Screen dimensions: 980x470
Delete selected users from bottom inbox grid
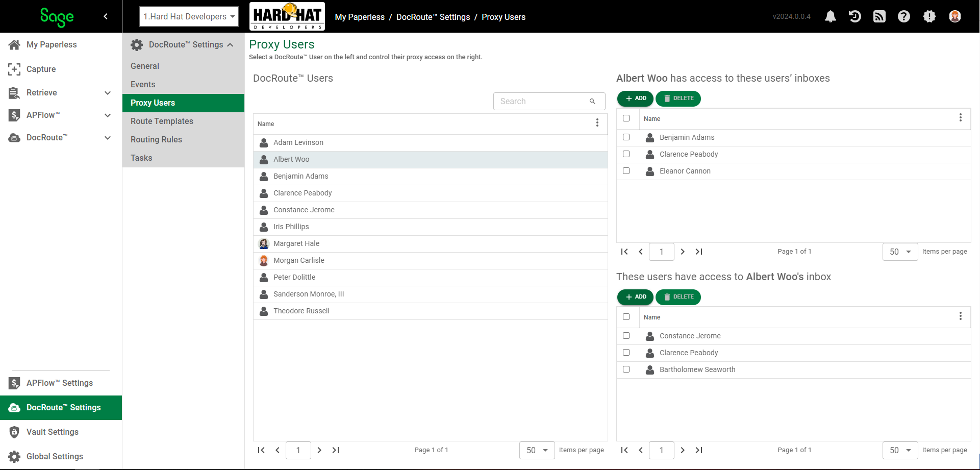point(678,297)
